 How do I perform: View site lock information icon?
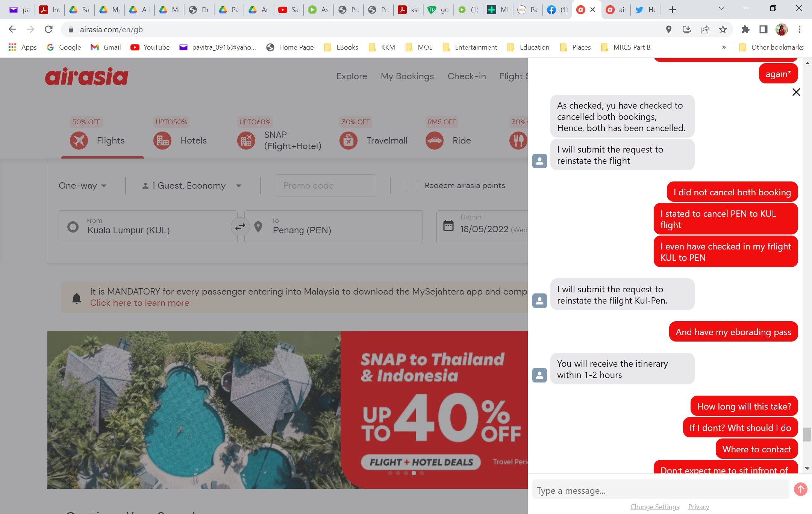tap(71, 29)
